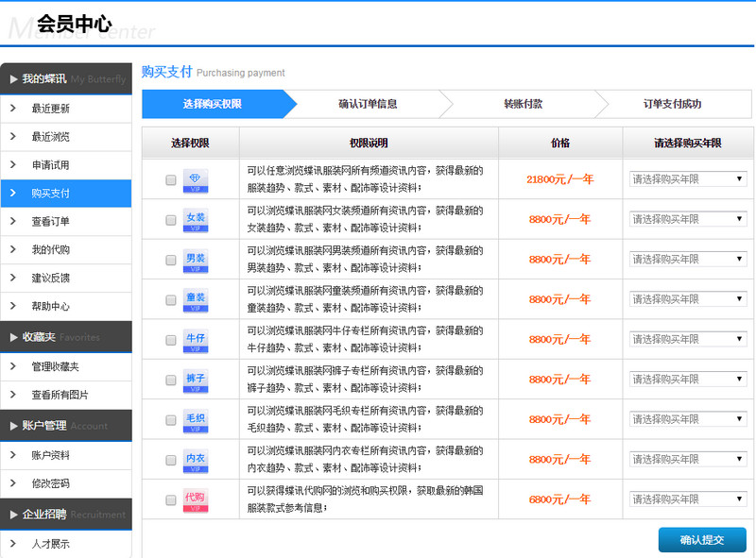
Task: Open the purchase duration dropdown for 毛织
Action: pyautogui.click(x=687, y=419)
